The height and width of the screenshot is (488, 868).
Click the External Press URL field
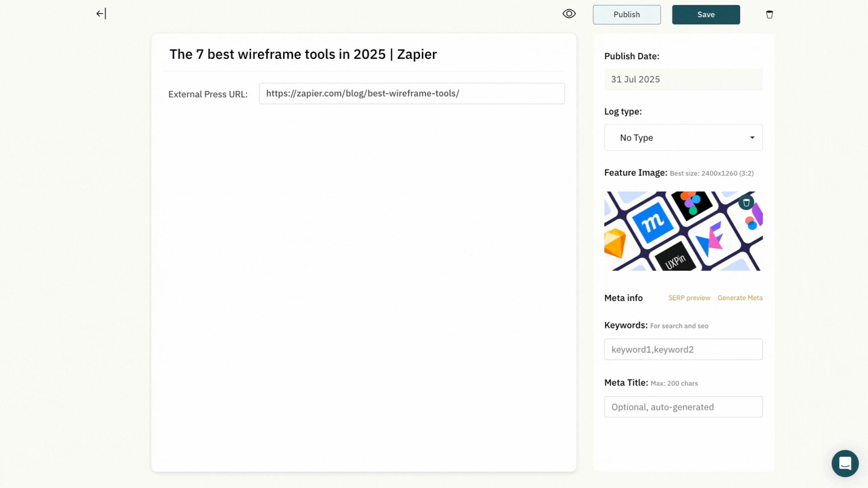coord(412,94)
